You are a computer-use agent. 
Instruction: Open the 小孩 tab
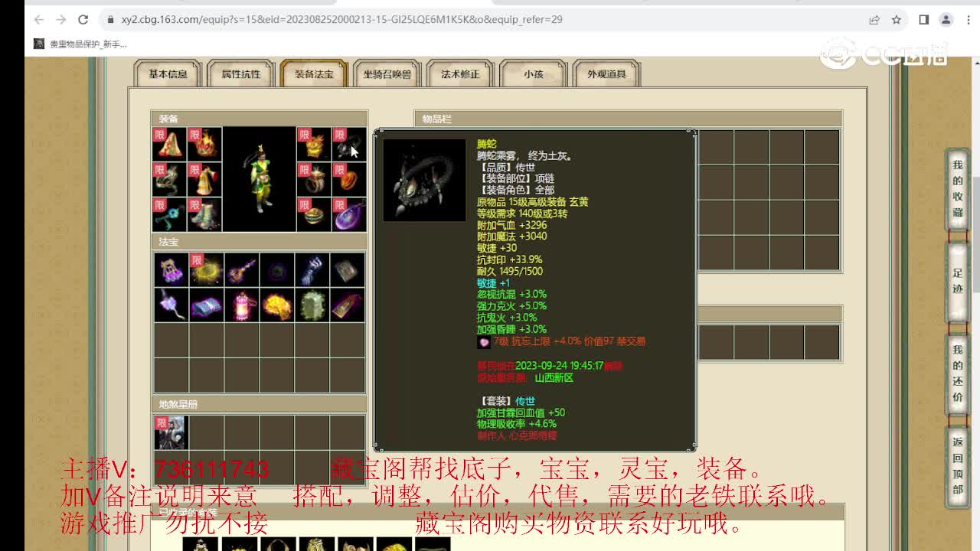(534, 74)
